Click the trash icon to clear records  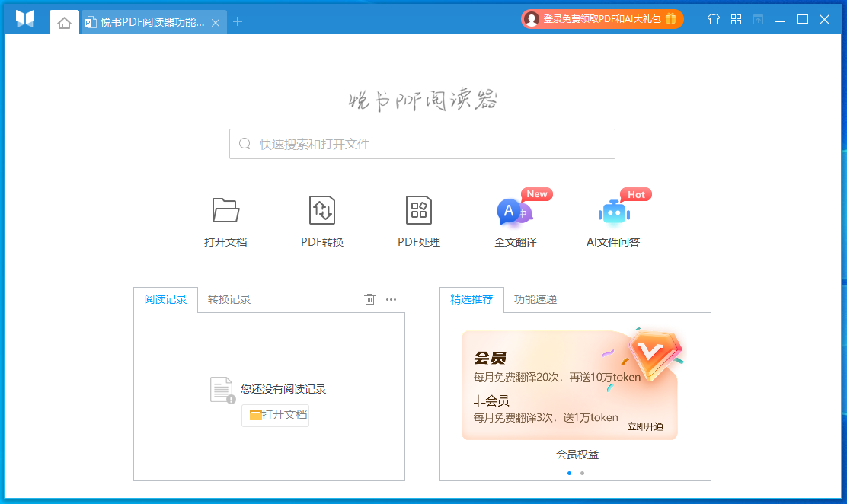[x=369, y=299]
